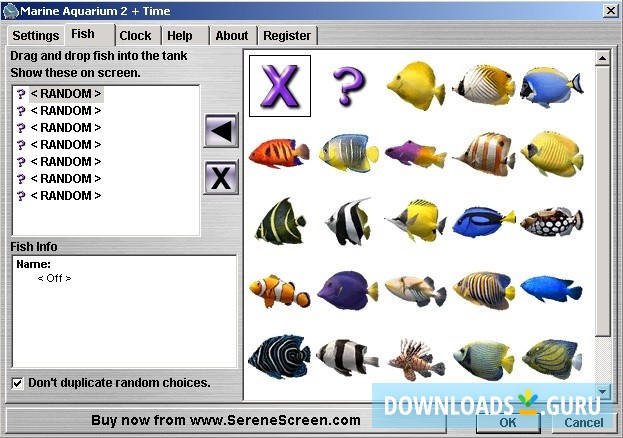Close the Marine Aquarium 2 + Time window
This screenshot has height=438, width=623.
610,10
